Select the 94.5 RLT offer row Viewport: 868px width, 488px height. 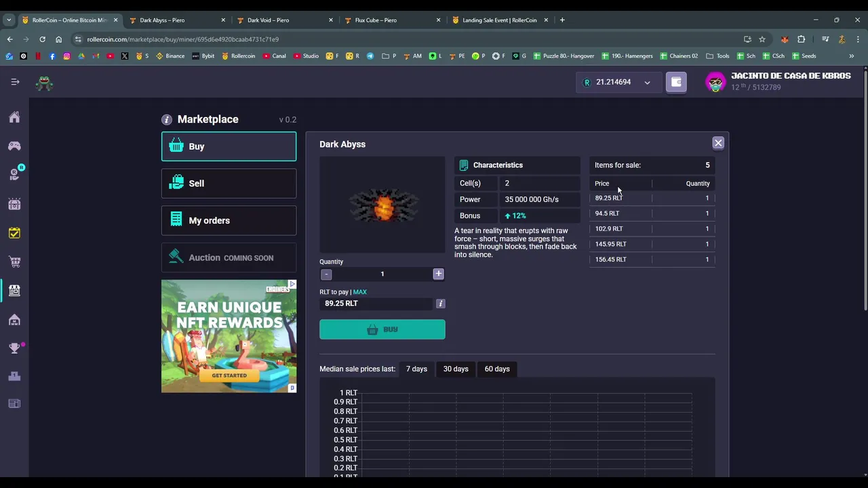[x=652, y=213]
